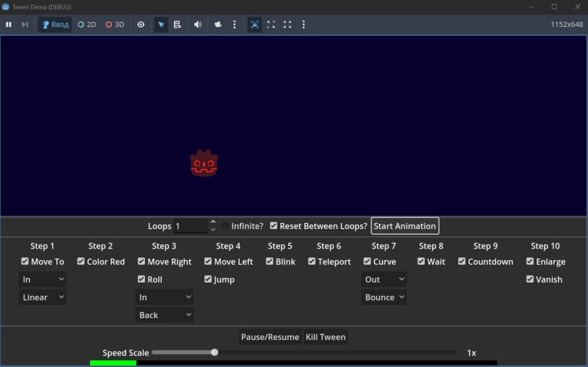This screenshot has height=367, width=588.
Task: Open the Out ease dropdown in Step 7
Action: click(384, 279)
